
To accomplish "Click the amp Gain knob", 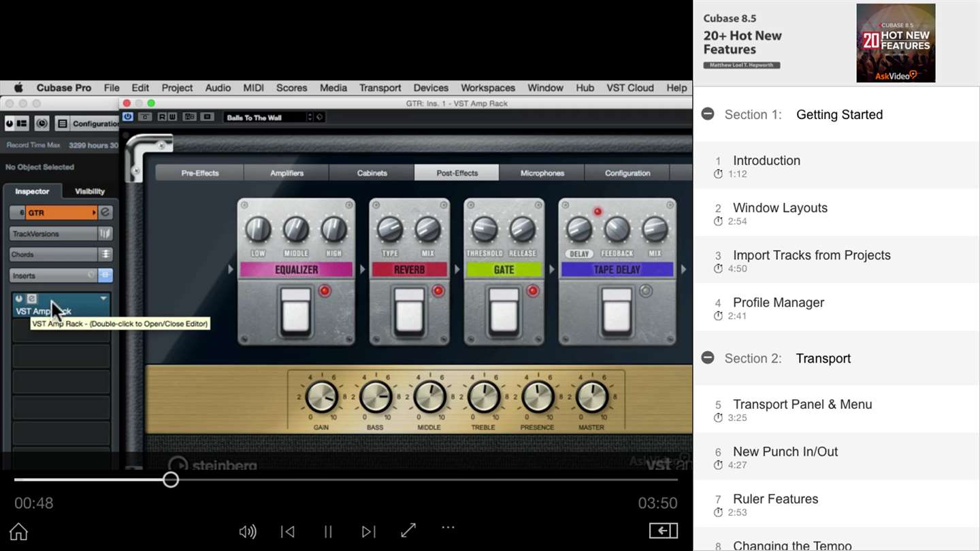I will [x=321, y=397].
